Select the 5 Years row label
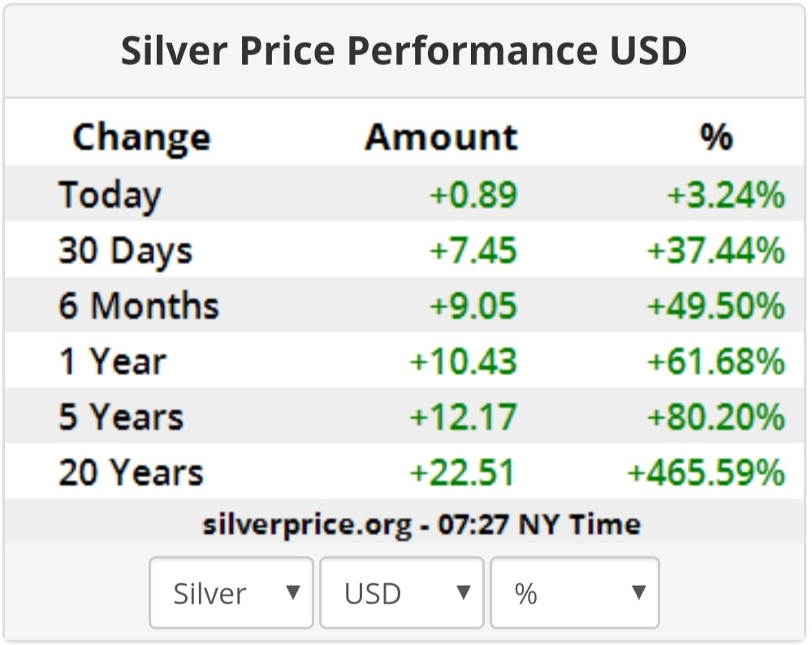The height and width of the screenshot is (645, 812). (121, 417)
